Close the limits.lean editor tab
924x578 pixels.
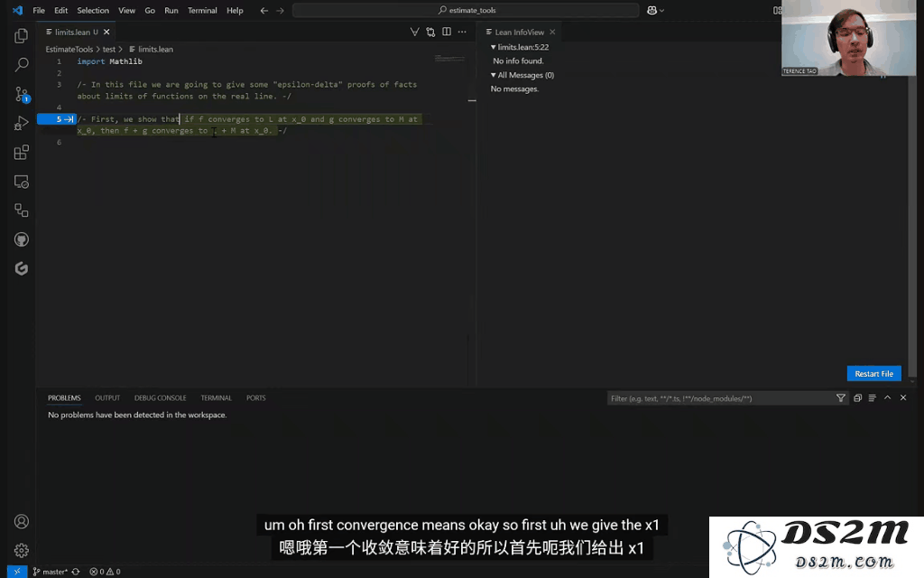click(106, 32)
